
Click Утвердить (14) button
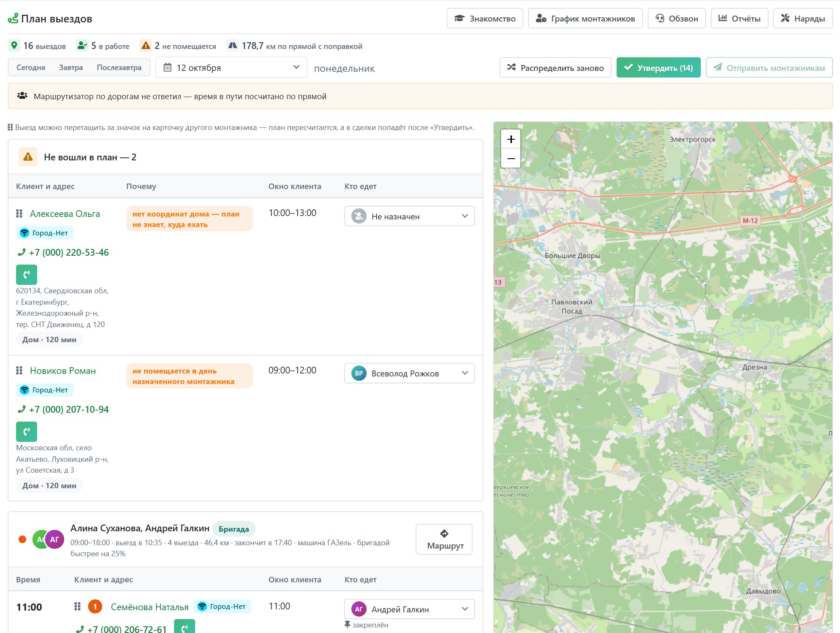658,68
